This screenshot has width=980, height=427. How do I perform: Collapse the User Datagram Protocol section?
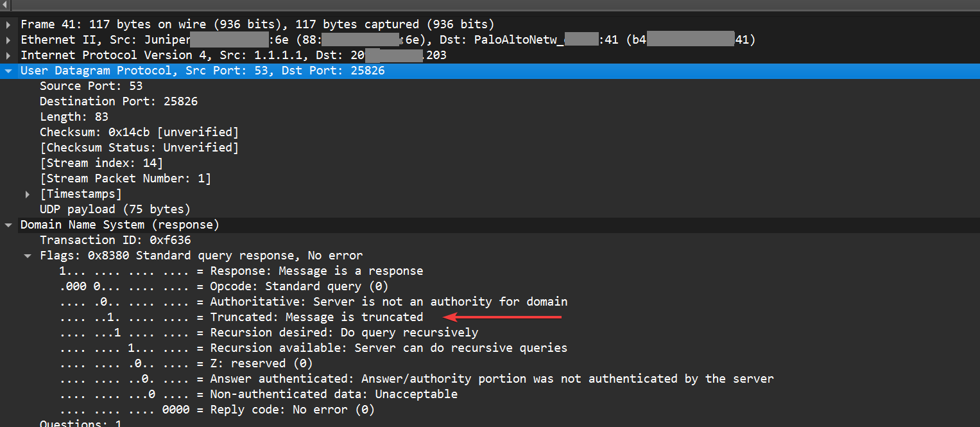click(7, 71)
